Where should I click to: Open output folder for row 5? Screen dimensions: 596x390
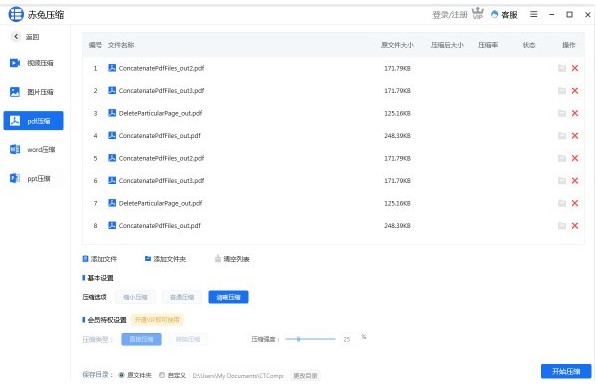(562, 158)
